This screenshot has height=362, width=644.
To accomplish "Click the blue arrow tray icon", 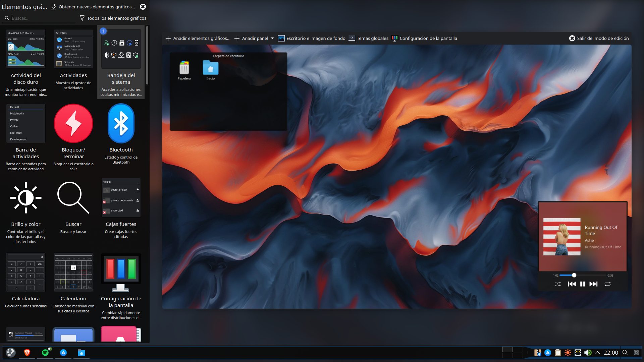I will pos(548,353).
